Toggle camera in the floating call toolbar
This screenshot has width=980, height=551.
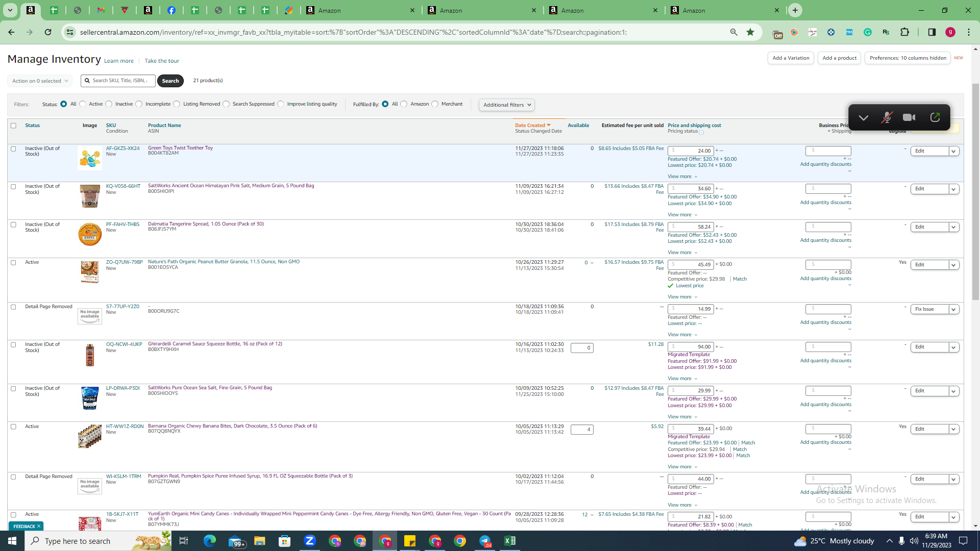coord(909,117)
